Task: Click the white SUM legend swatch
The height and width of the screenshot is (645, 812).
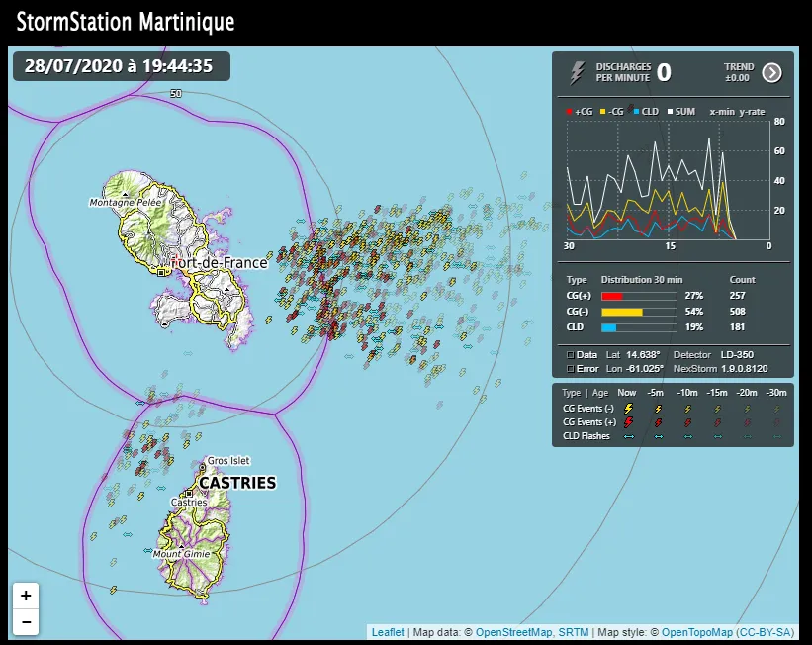Action: 670,112
